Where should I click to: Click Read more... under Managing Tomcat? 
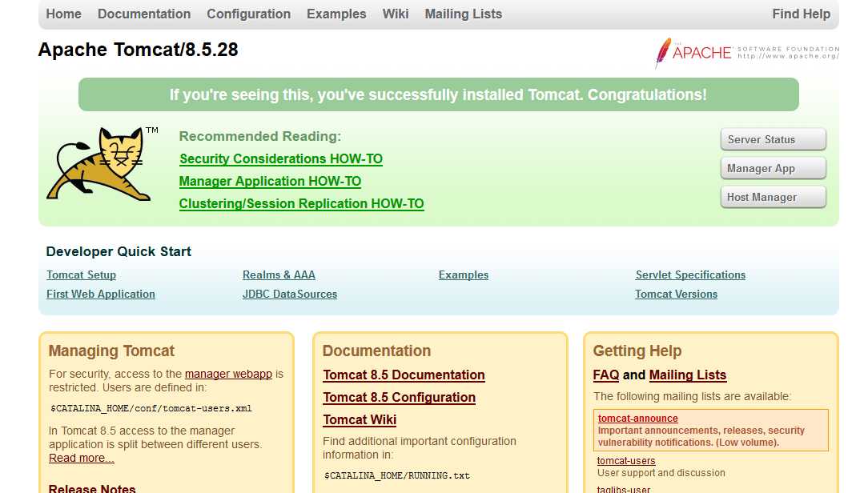click(82, 458)
